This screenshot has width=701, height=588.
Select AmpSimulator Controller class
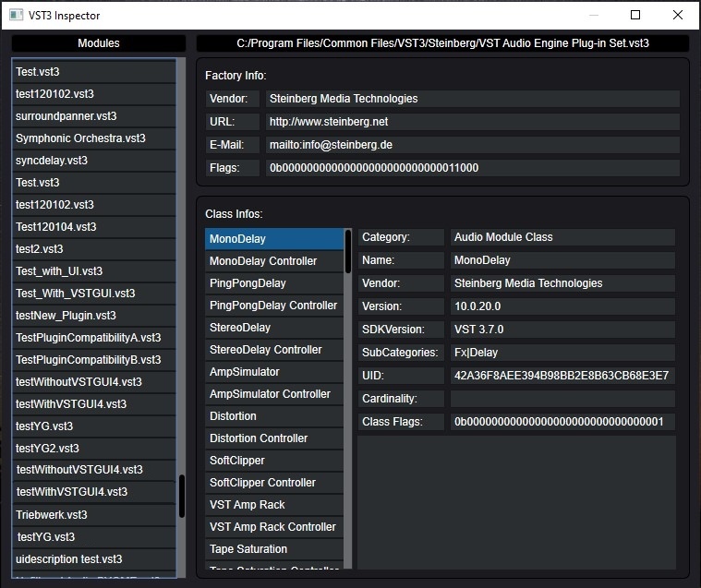point(274,394)
